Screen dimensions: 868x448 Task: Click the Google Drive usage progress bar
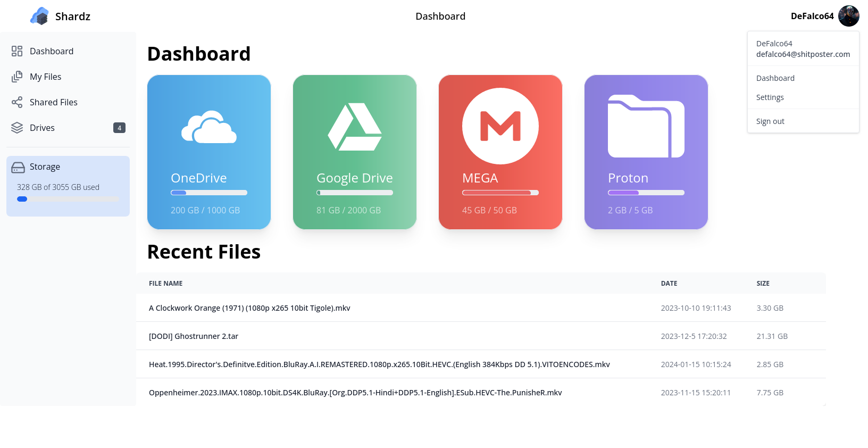355,193
